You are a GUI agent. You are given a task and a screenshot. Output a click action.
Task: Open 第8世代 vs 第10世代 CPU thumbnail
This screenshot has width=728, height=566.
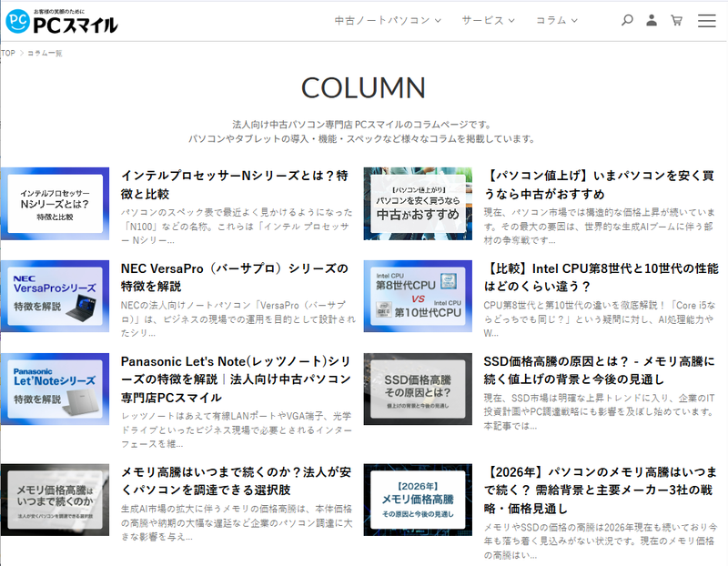[418, 296]
